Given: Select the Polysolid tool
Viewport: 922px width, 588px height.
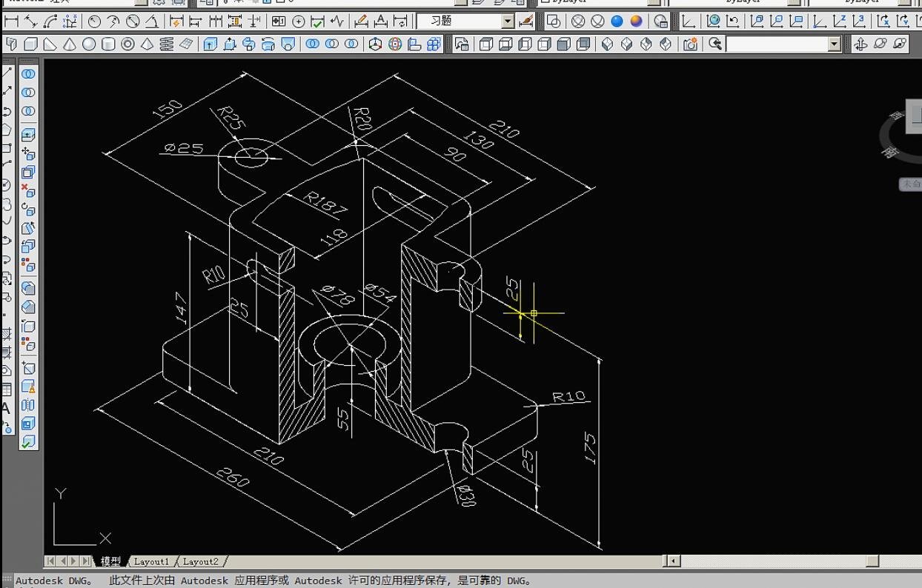Looking at the screenshot, I should click(x=12, y=44).
